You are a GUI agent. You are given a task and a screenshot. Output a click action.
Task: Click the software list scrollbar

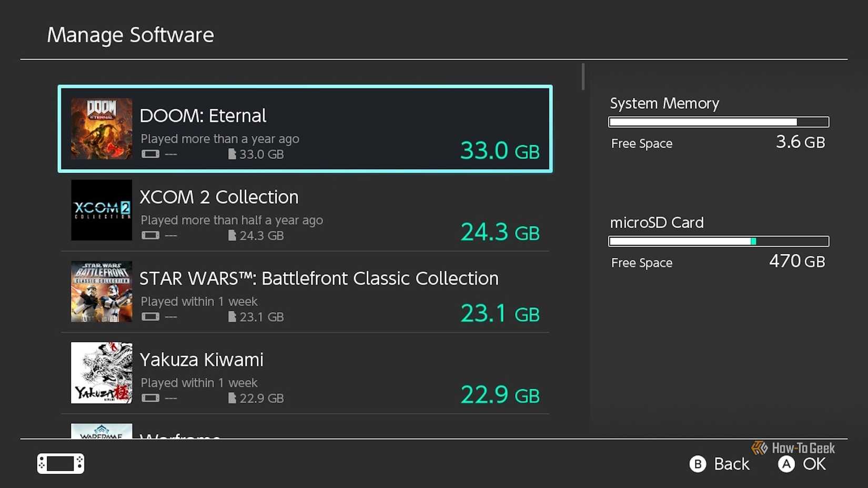(583, 77)
